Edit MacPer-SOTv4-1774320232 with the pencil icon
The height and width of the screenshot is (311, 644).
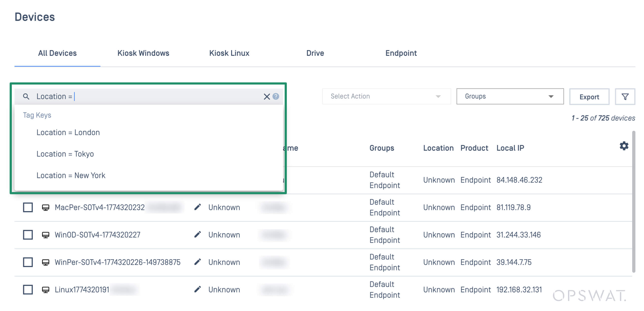point(197,207)
